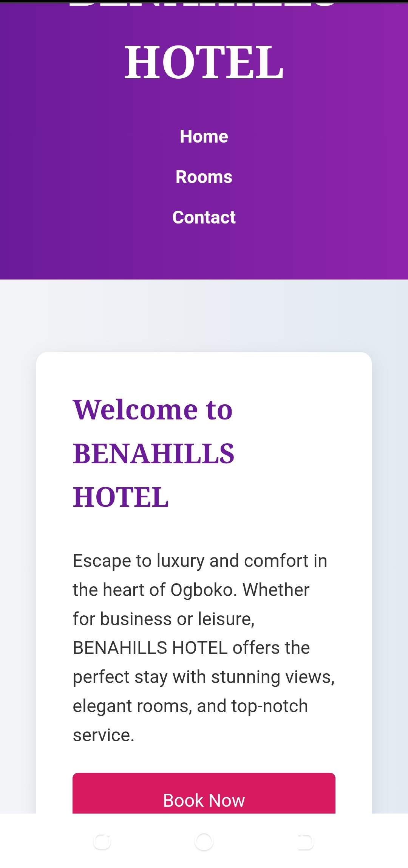Tap 'BENAHILLS HOTEL offers the' paragraph line
Image resolution: width=408 pixels, height=868 pixels.
pyautogui.click(x=191, y=648)
